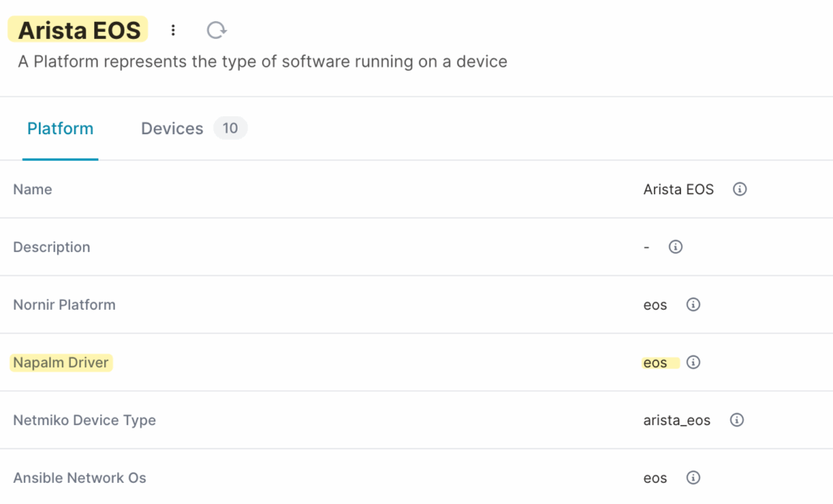Click the Netmiko Device Type label

85,420
